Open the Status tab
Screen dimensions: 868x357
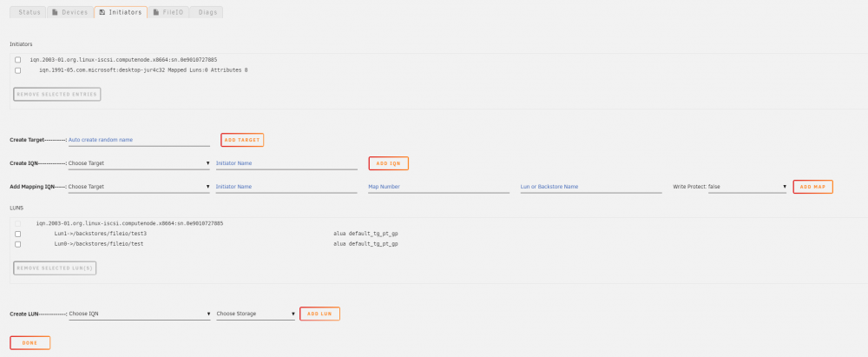pyautogui.click(x=29, y=12)
